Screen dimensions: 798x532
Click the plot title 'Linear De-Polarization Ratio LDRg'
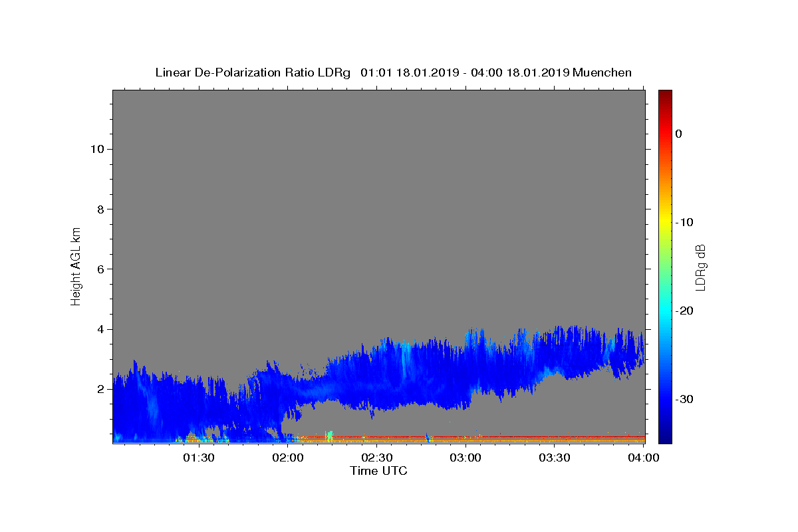tap(253, 72)
